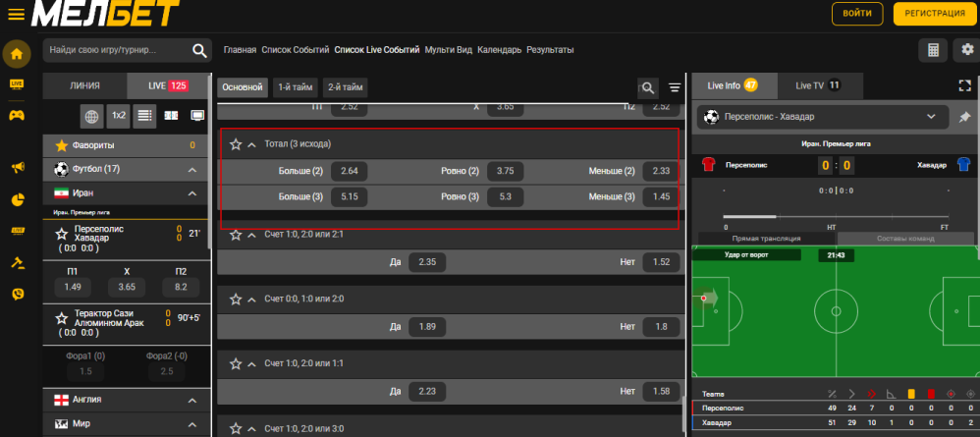The image size is (980, 437).
Task: Click the РЕГИСТРАЦИЯ button
Action: [x=936, y=14]
